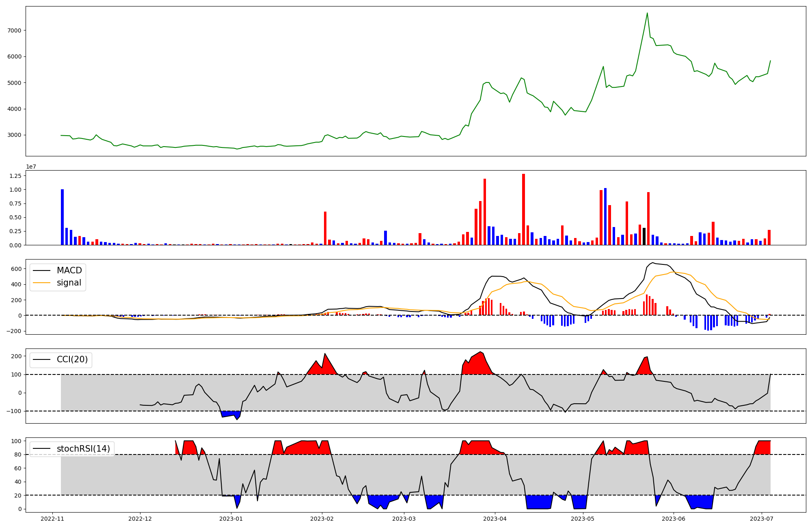The width and height of the screenshot is (812, 528).
Task: Click the 1e7 exponent label above volume chart
Action: pyautogui.click(x=32, y=167)
